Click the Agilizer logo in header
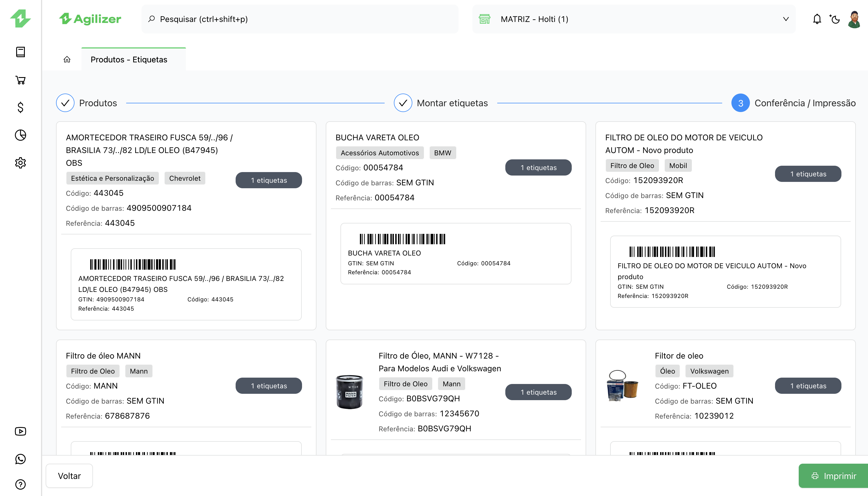 (x=90, y=19)
